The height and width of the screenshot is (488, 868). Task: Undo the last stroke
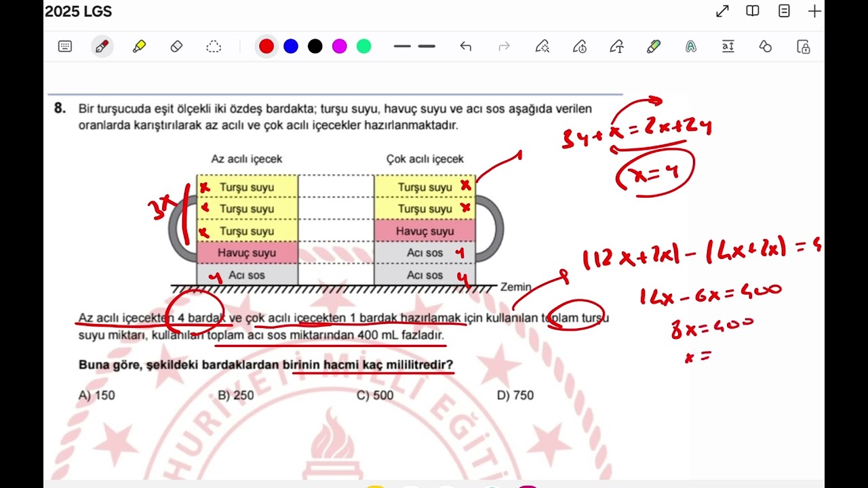pyautogui.click(x=465, y=47)
